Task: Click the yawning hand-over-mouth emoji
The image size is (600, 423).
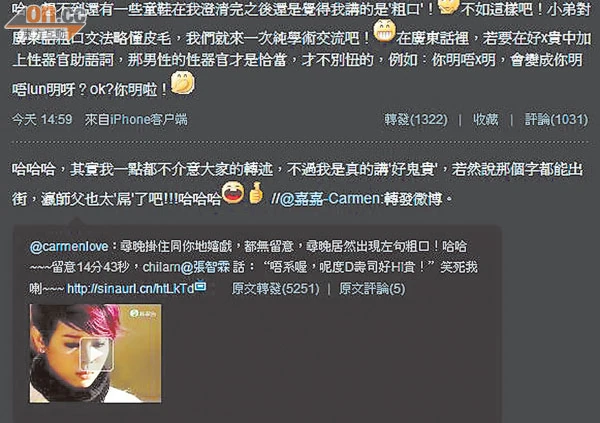Action: pos(183,83)
